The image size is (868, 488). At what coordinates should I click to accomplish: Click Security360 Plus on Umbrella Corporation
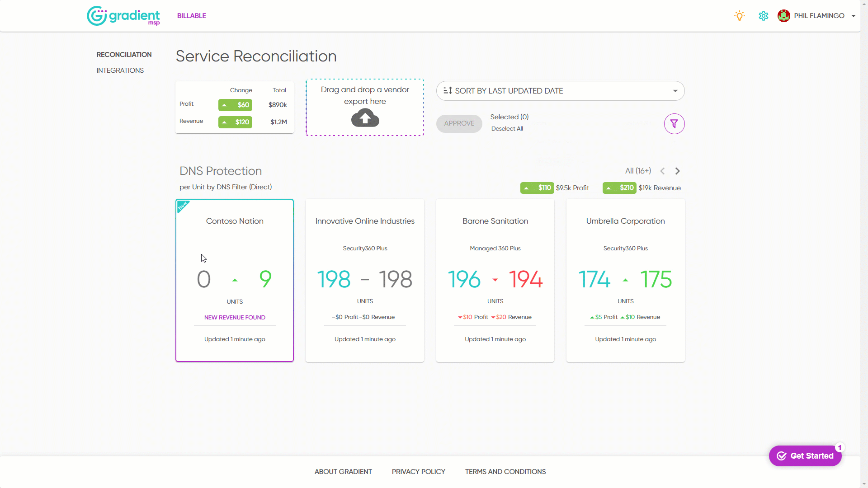[625, 249]
